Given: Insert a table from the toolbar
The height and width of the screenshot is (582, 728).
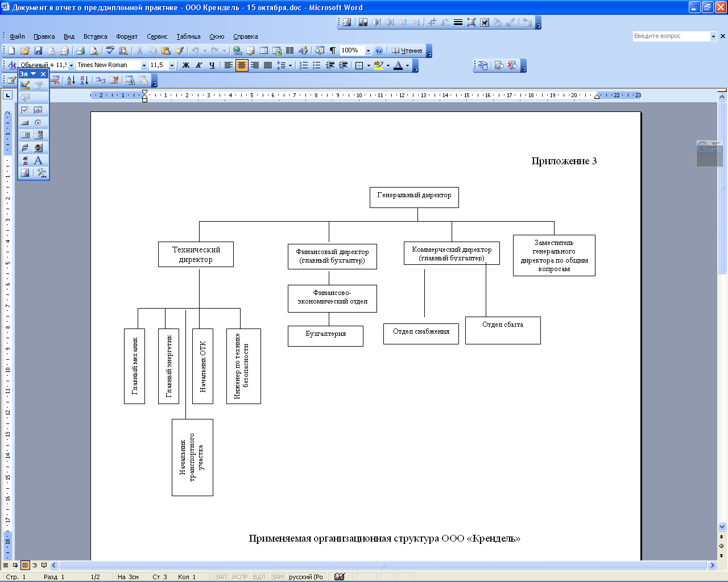Looking at the screenshot, I should [x=264, y=51].
